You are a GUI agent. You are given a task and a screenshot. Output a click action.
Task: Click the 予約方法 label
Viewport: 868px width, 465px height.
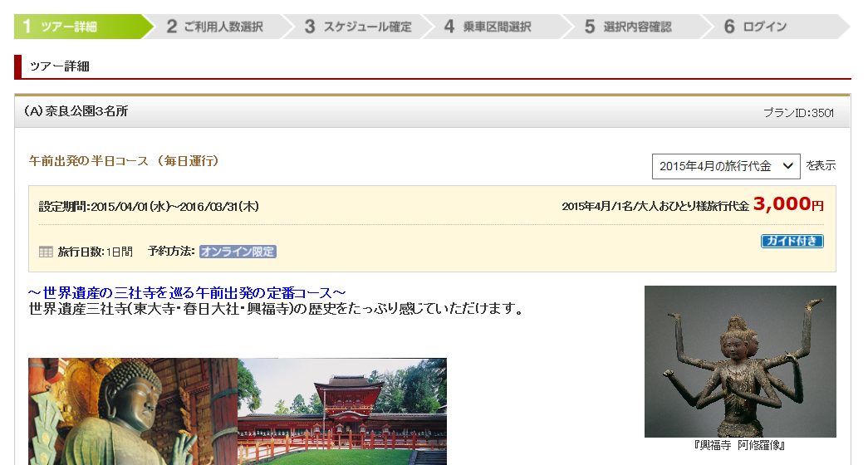172,252
